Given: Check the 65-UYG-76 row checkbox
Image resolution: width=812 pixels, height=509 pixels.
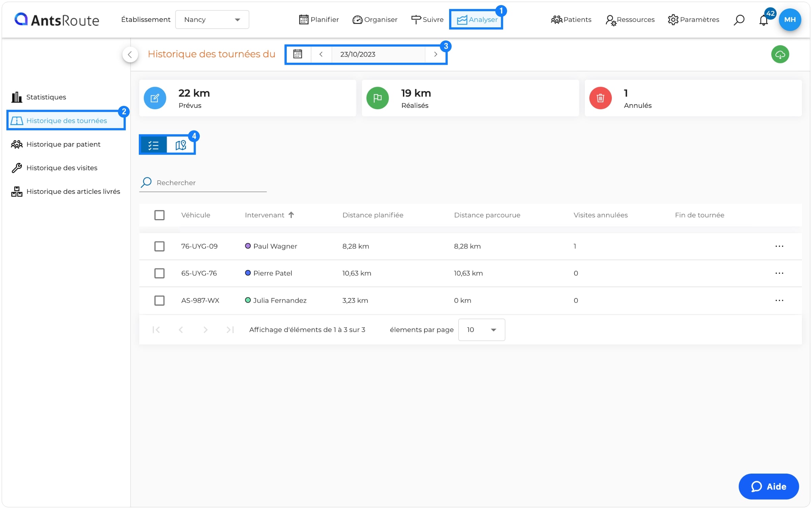Looking at the screenshot, I should point(159,273).
